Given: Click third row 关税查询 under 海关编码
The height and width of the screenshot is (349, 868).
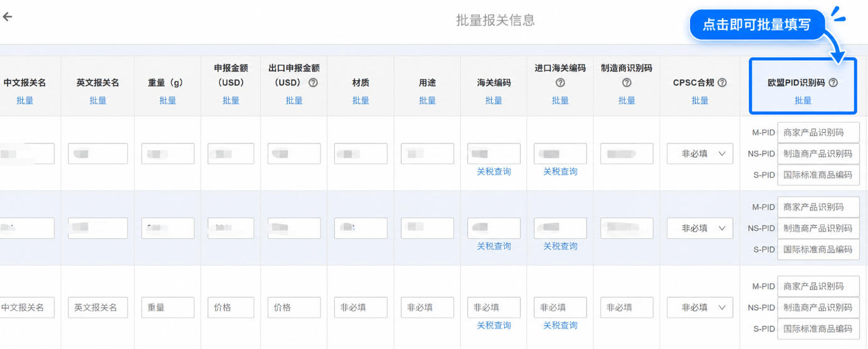Looking at the screenshot, I should (x=494, y=325).
